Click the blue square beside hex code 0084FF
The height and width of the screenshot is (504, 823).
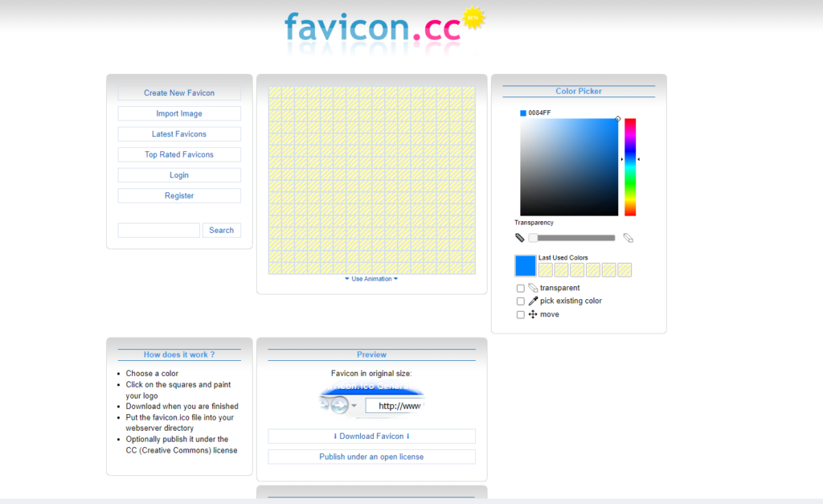pos(523,113)
